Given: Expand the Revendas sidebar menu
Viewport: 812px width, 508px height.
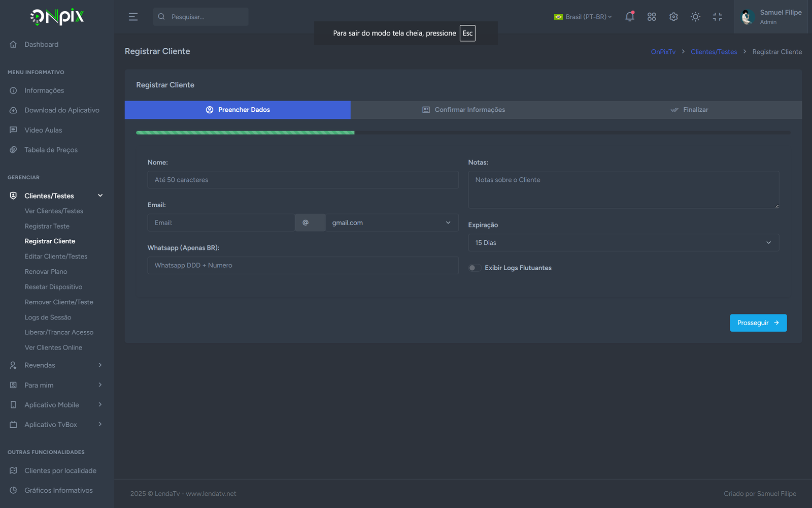Looking at the screenshot, I should [56, 365].
